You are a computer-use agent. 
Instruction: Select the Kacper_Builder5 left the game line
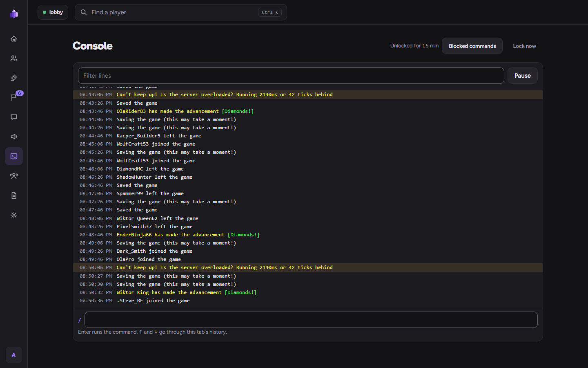tap(308, 136)
